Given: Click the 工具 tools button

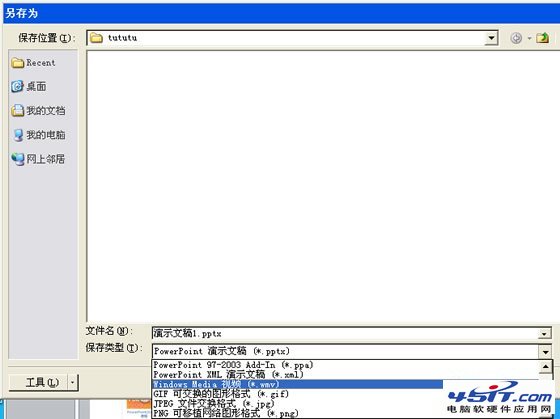Looking at the screenshot, I should [38, 383].
